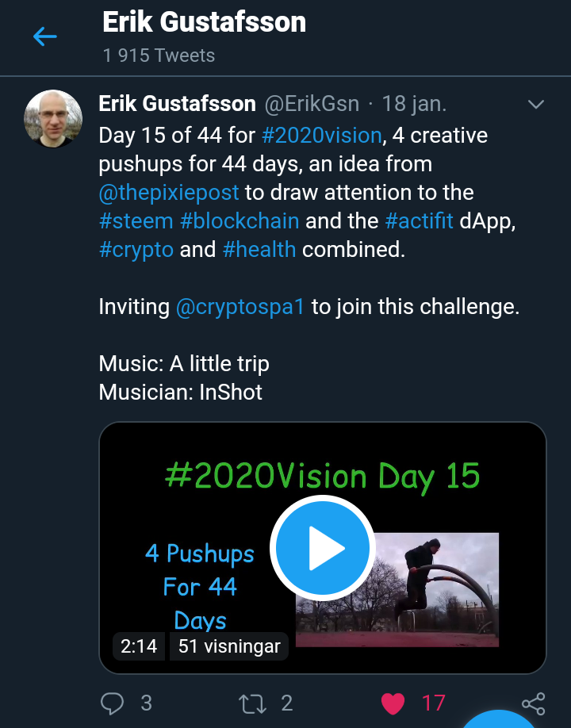Follow the #blockchain hashtag link
The height and width of the screenshot is (728, 571).
(x=240, y=221)
